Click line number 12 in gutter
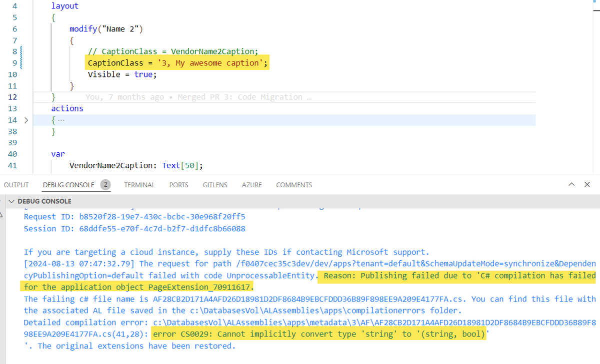 tap(13, 97)
